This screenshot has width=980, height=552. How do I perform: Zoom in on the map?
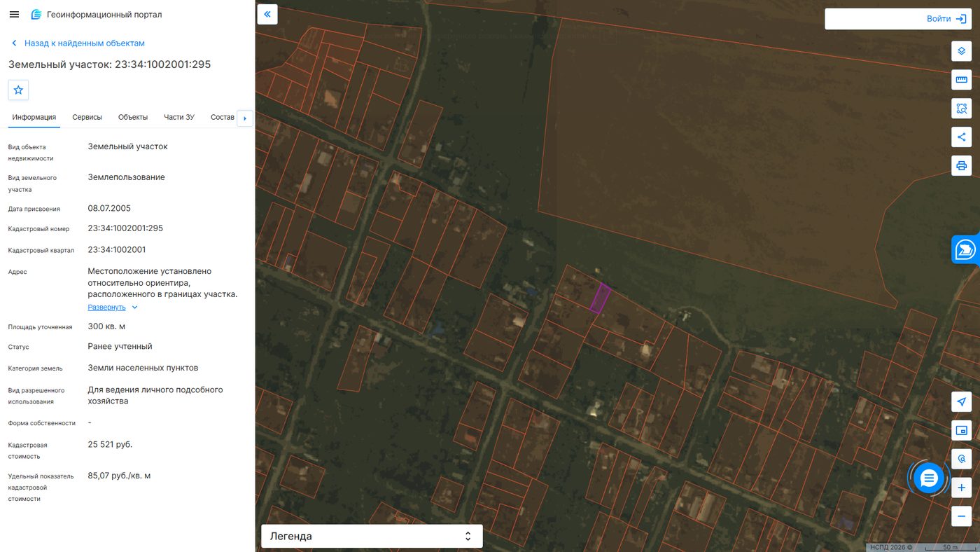[961, 488]
